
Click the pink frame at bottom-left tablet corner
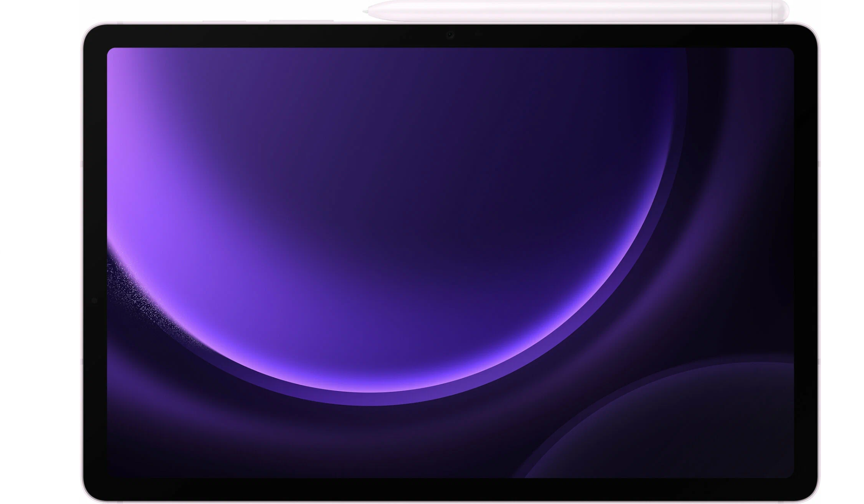click(x=87, y=492)
